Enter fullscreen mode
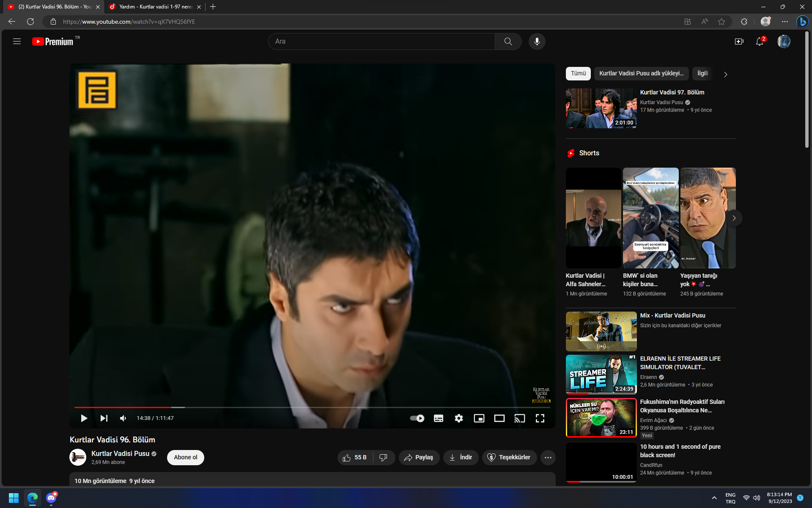The height and width of the screenshot is (508, 812). (540, 418)
